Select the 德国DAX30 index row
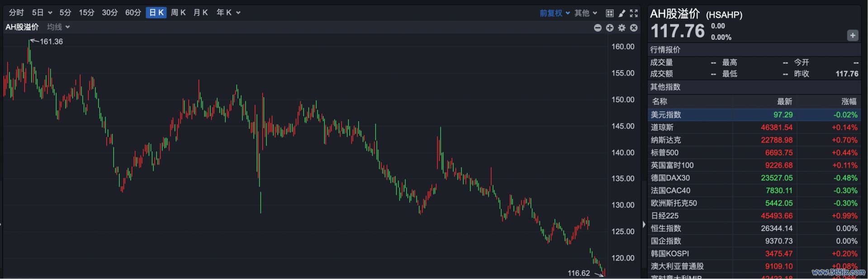The image size is (868, 279). [754, 178]
